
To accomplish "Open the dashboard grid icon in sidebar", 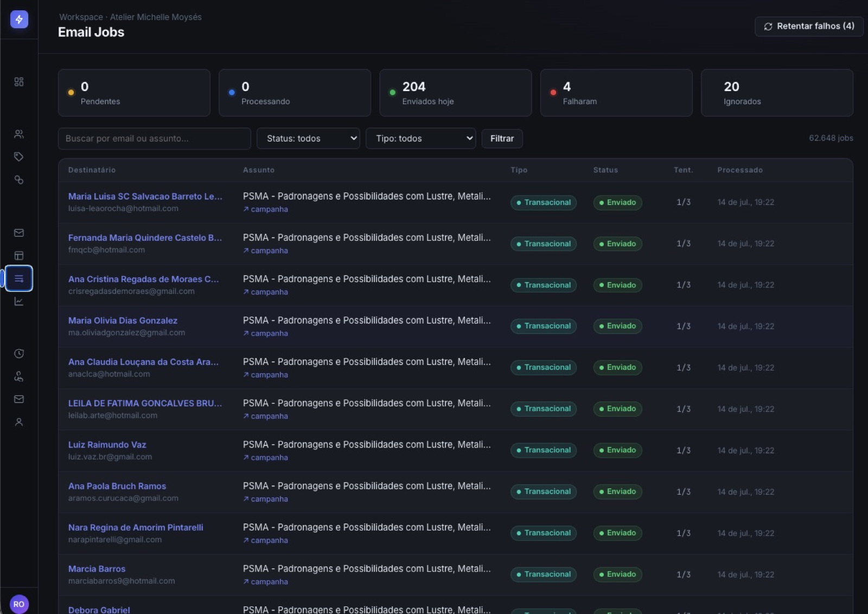I will click(19, 82).
